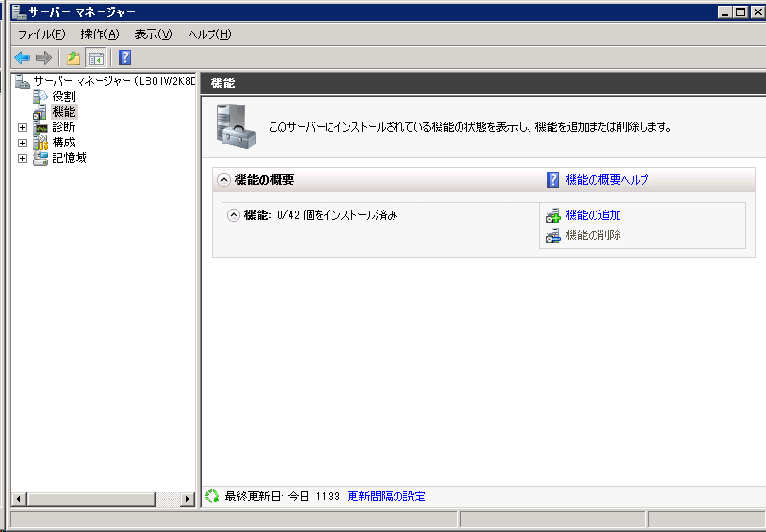This screenshot has width=766, height=532.
Task: Click the 機能の削除 link
Action: tap(593, 235)
